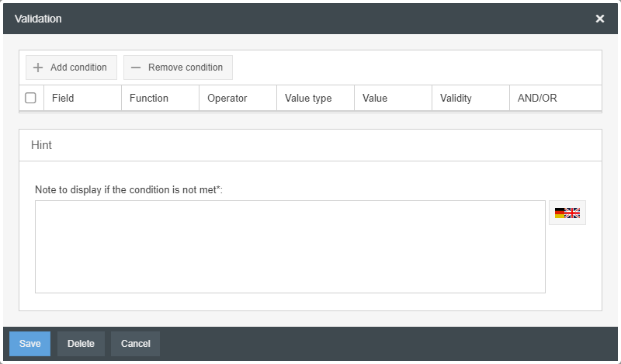Click the AND/OR column header
The image size is (621, 364).
click(537, 99)
